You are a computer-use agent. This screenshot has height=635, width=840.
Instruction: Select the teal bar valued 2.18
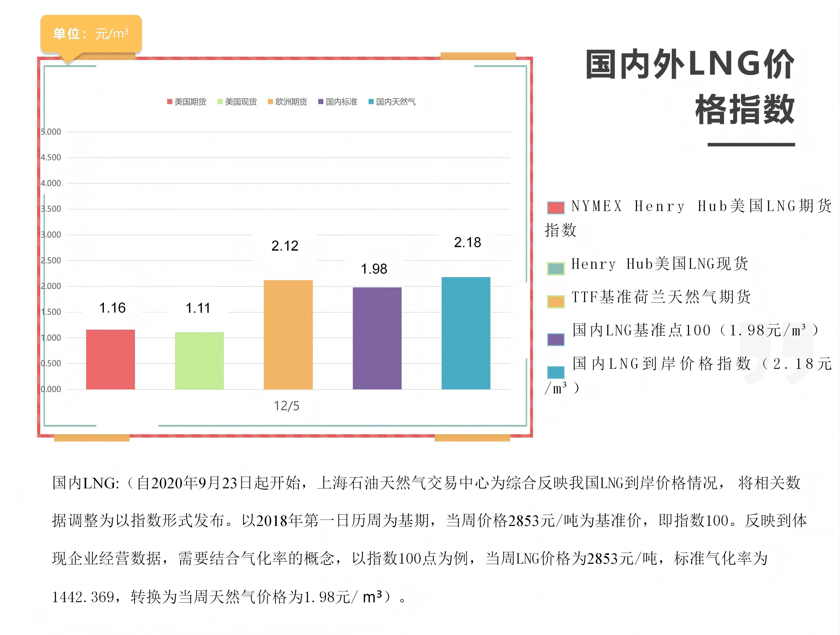pos(466,333)
